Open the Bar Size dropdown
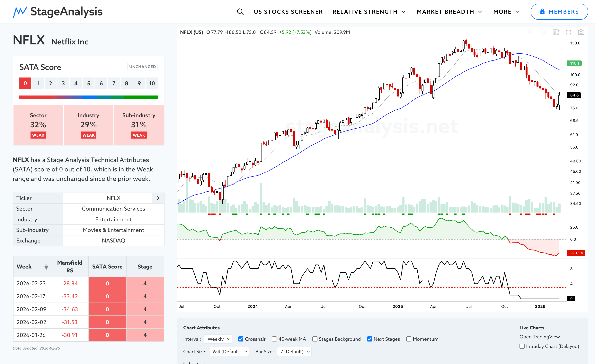 coord(294,351)
